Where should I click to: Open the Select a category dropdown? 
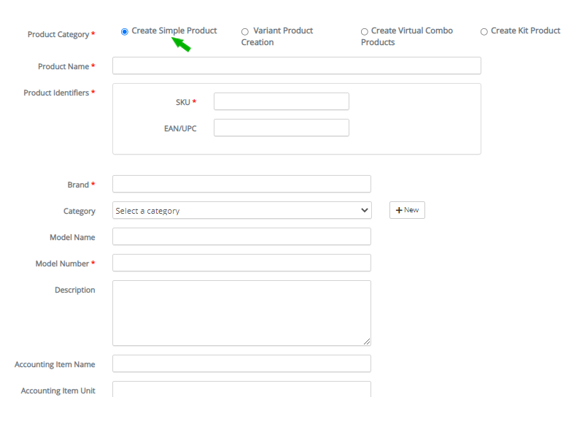[x=242, y=210]
